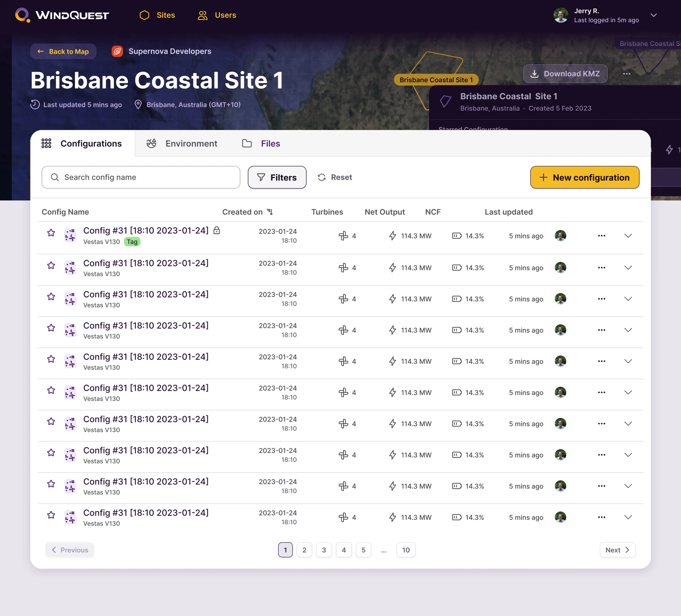Image resolution: width=681 pixels, height=616 pixels.
Task: Click the lock icon on the first config row
Action: coord(217,230)
